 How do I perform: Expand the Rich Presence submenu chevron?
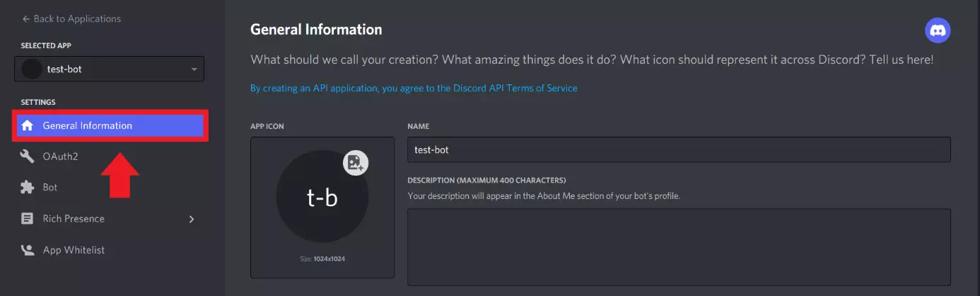pyautogui.click(x=191, y=219)
